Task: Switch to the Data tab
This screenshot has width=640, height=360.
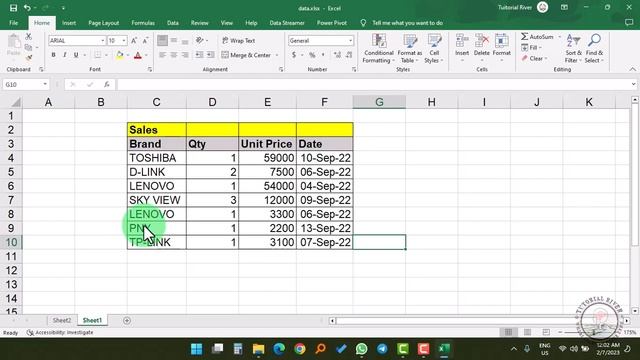Action: tap(173, 23)
